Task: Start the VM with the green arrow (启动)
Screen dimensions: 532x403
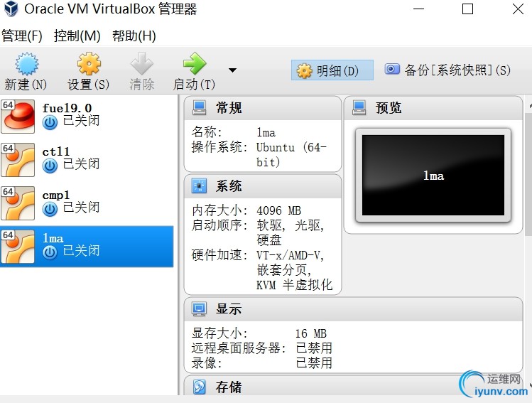Action: click(x=195, y=63)
